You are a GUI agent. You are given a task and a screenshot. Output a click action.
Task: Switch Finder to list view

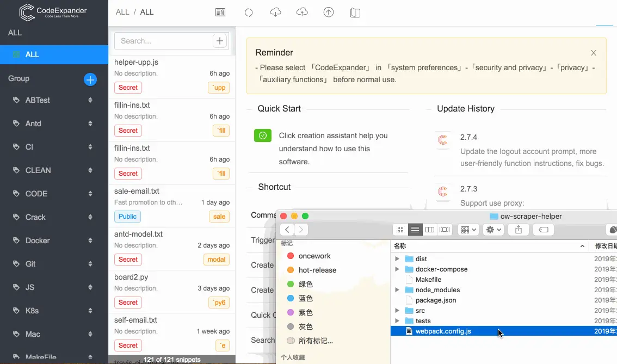[x=415, y=230]
